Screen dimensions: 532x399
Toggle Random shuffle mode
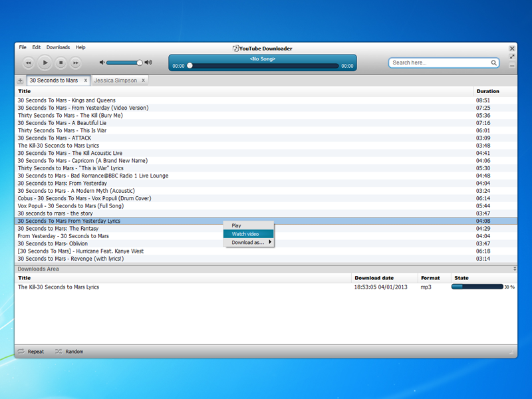pos(69,352)
